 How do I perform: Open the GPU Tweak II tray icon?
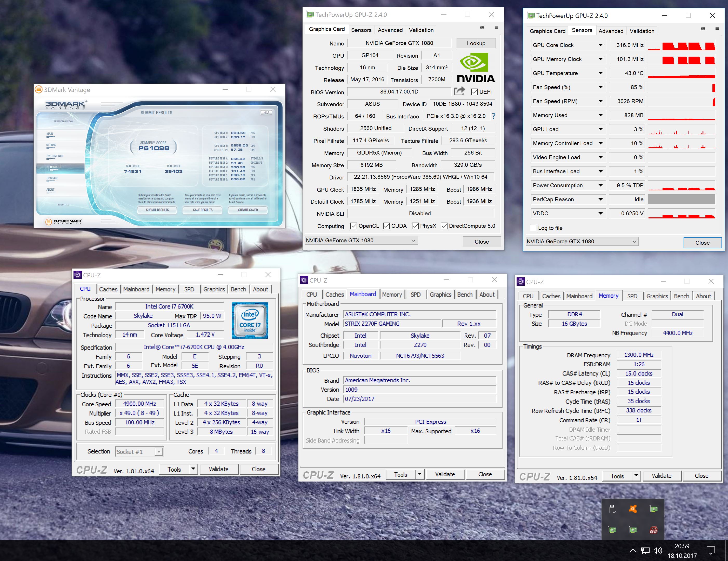(x=653, y=530)
